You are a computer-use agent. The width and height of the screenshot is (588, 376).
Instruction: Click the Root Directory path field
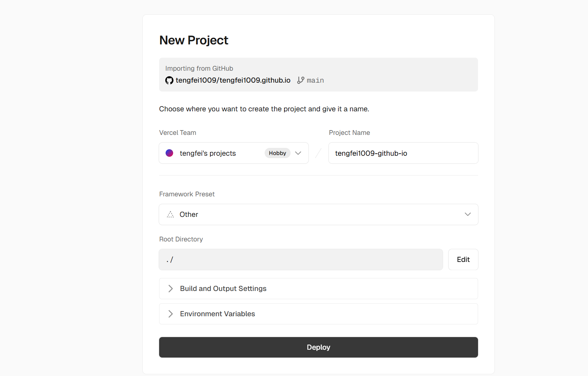[x=300, y=260]
